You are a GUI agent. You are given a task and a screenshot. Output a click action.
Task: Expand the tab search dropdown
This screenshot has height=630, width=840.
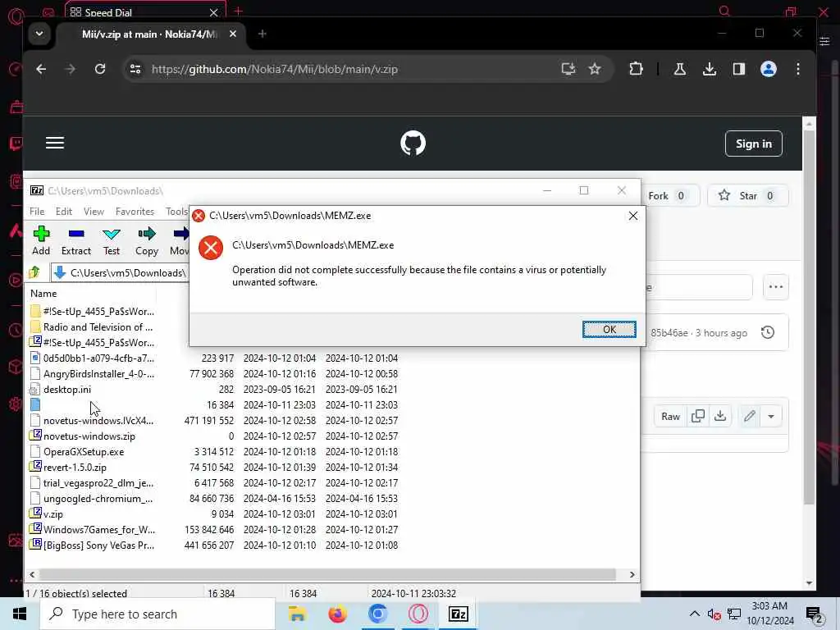tap(39, 34)
